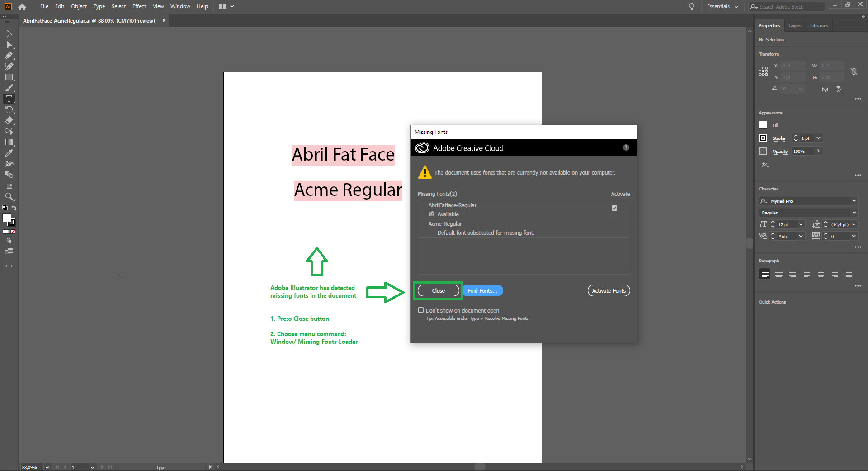Open the Effect menu
Screen dimensions: 868x471
[139, 6]
